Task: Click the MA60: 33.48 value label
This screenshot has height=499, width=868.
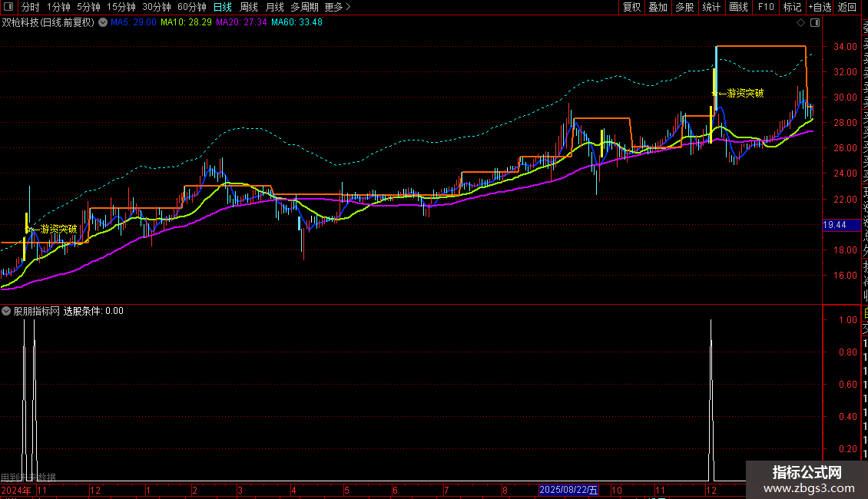Action: click(297, 22)
